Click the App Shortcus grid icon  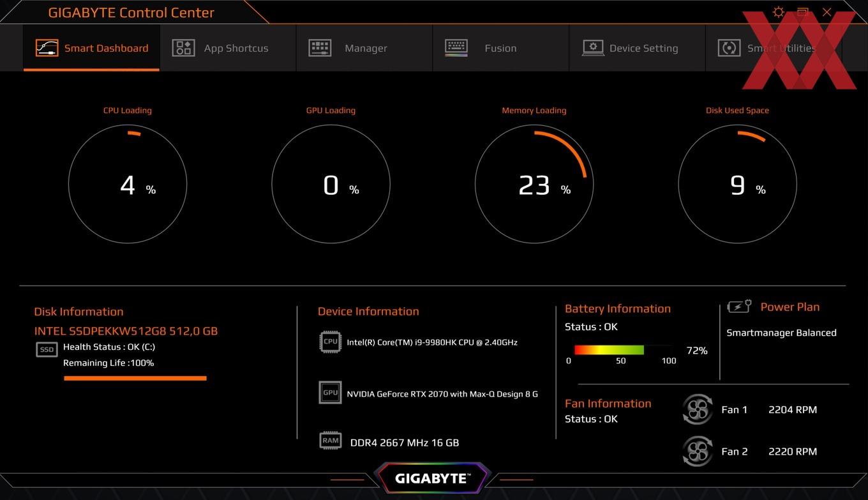tap(183, 48)
